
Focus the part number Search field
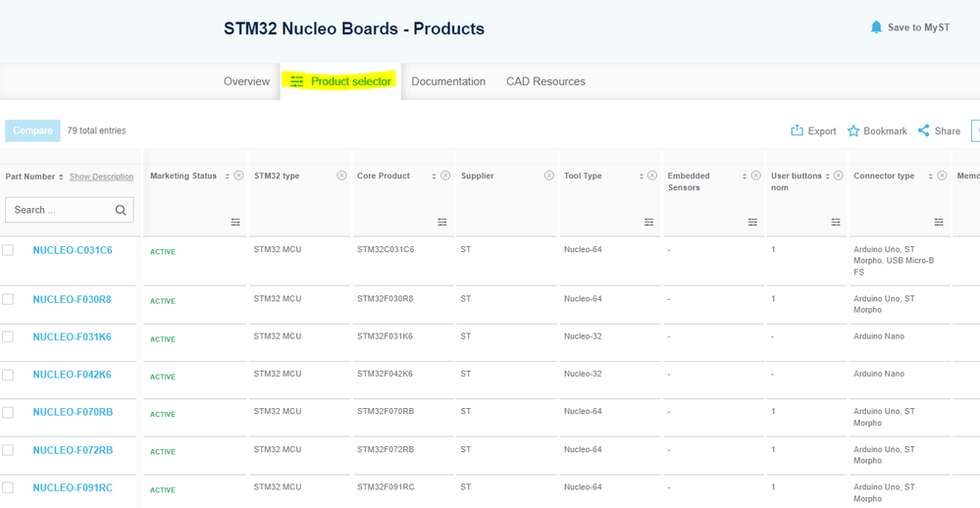click(59, 210)
